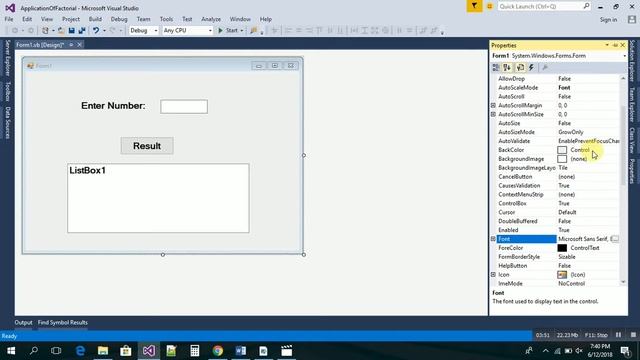640x360 pixels.
Task: Click the ListBox1 control on the form
Action: 158,198
